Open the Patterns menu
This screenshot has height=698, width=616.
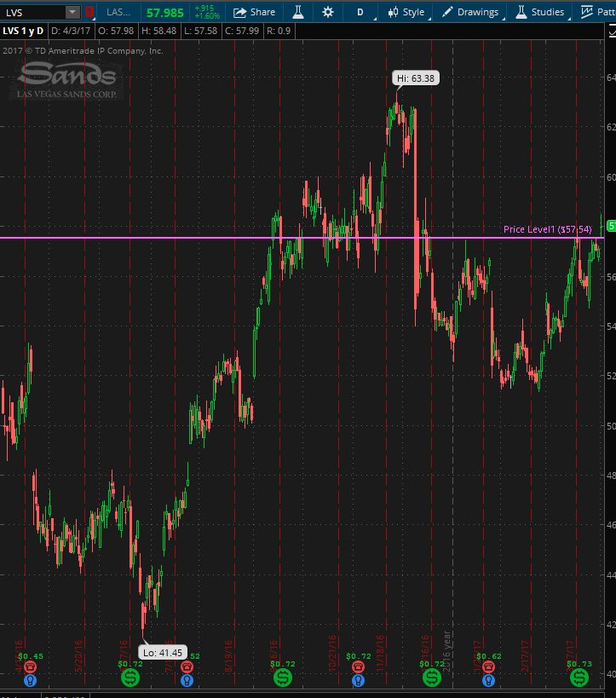[599, 12]
